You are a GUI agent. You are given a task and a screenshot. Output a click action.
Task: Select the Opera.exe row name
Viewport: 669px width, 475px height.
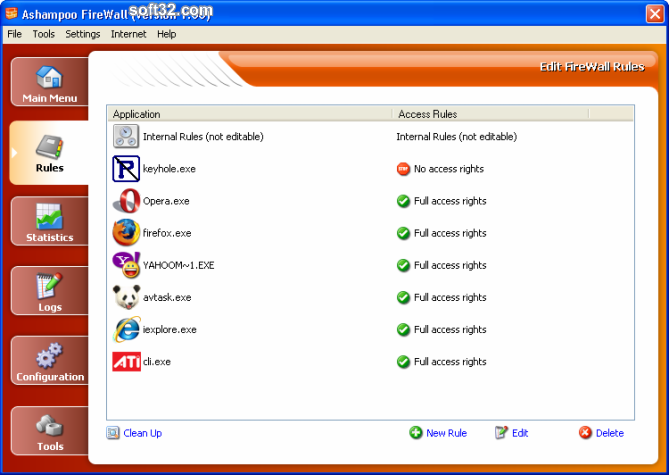(x=166, y=201)
